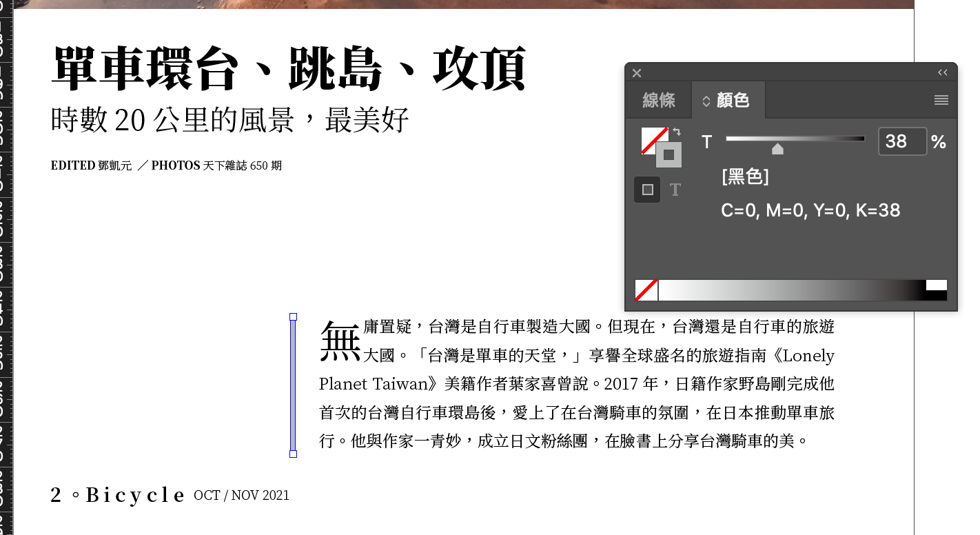Swap fill and stroke with arrow icon
This screenshot has width=980, height=535.
click(x=677, y=132)
